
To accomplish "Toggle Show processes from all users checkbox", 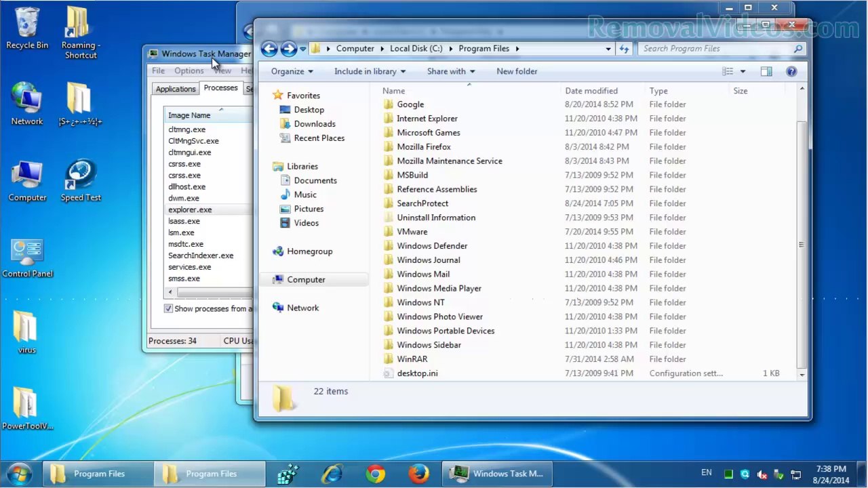I will click(x=168, y=308).
